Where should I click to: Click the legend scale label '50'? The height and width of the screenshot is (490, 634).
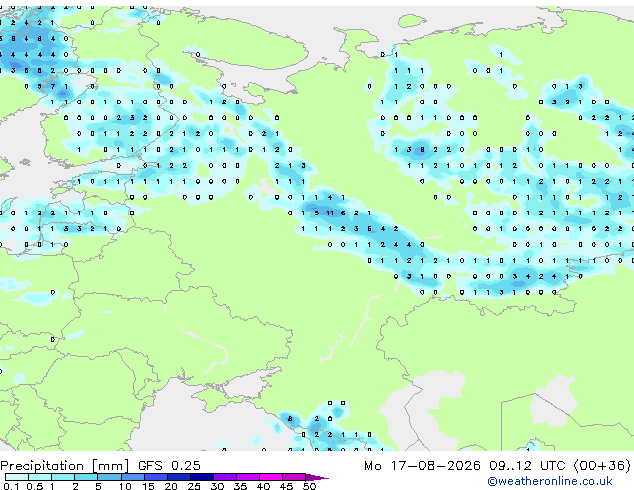(309, 486)
